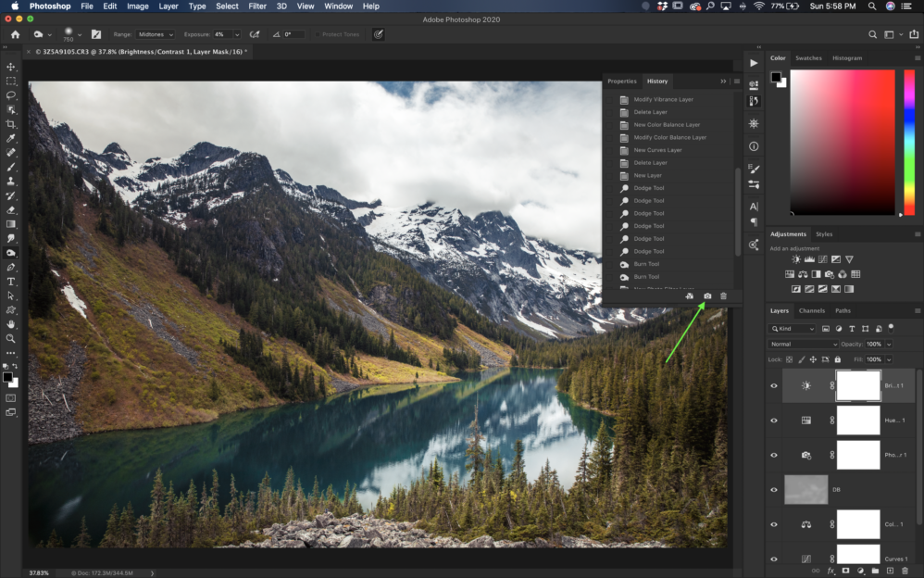Click the Bri...t 1 layer mask thumbnail
This screenshot has width=924, height=578.
(857, 385)
